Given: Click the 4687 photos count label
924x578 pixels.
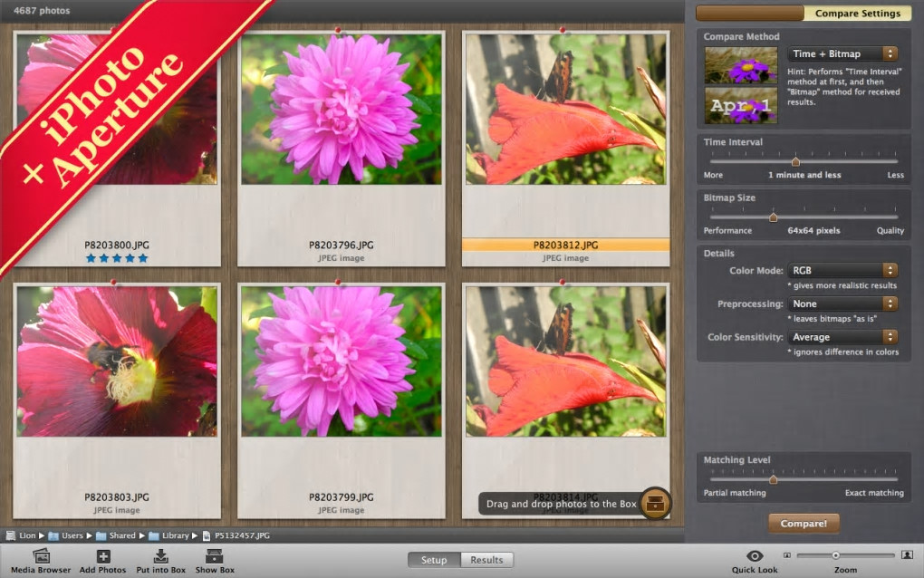Looking at the screenshot, I should pyautogui.click(x=42, y=11).
